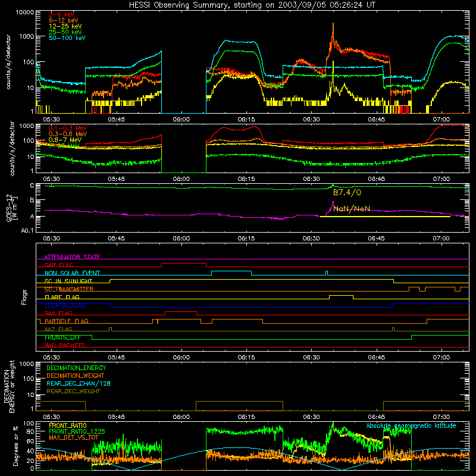Click the 07:00 tick label under Flags panel

[441, 358]
